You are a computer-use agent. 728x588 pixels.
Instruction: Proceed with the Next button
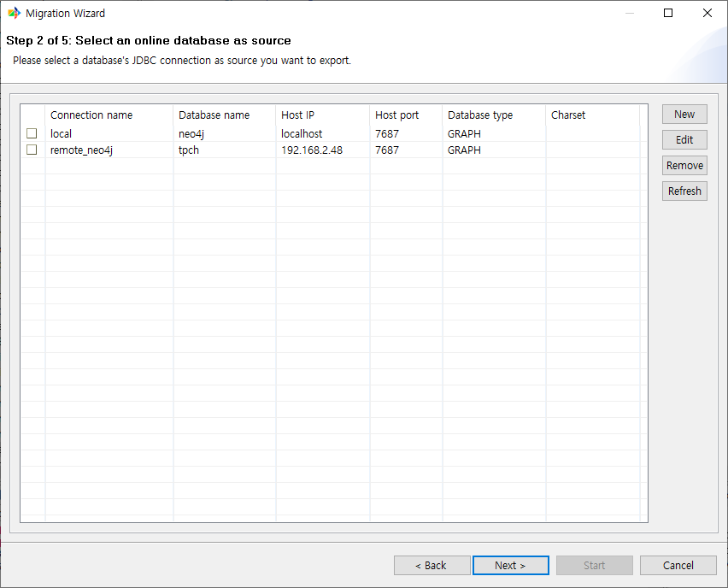510,566
